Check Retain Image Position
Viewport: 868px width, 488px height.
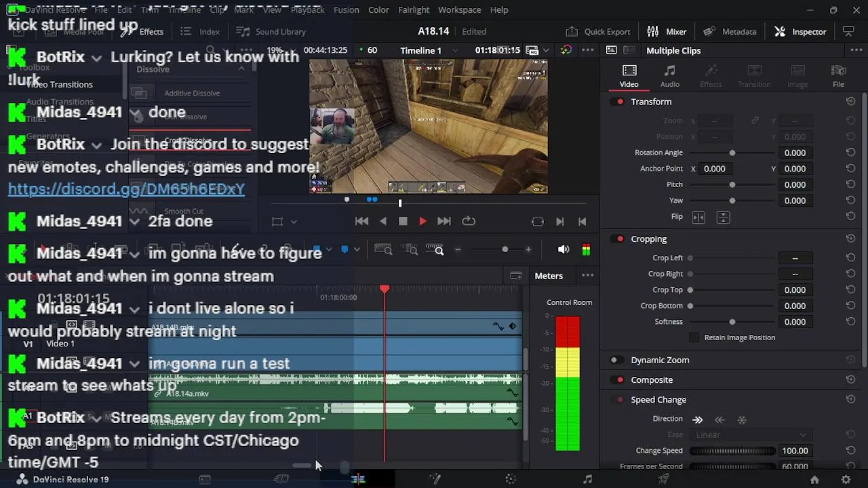pos(694,338)
